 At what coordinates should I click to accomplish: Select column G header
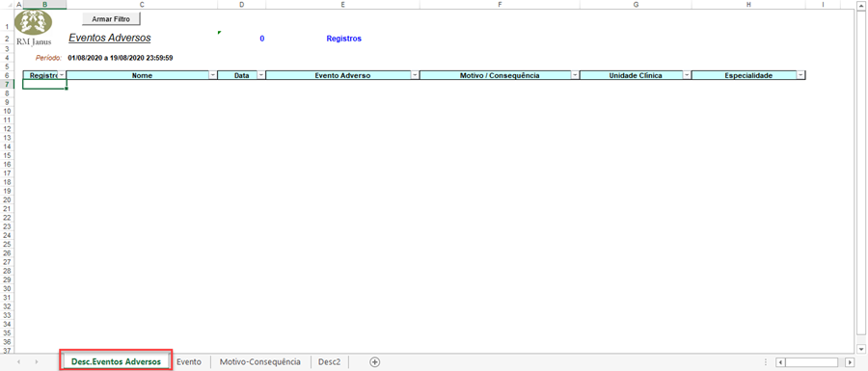(637, 5)
